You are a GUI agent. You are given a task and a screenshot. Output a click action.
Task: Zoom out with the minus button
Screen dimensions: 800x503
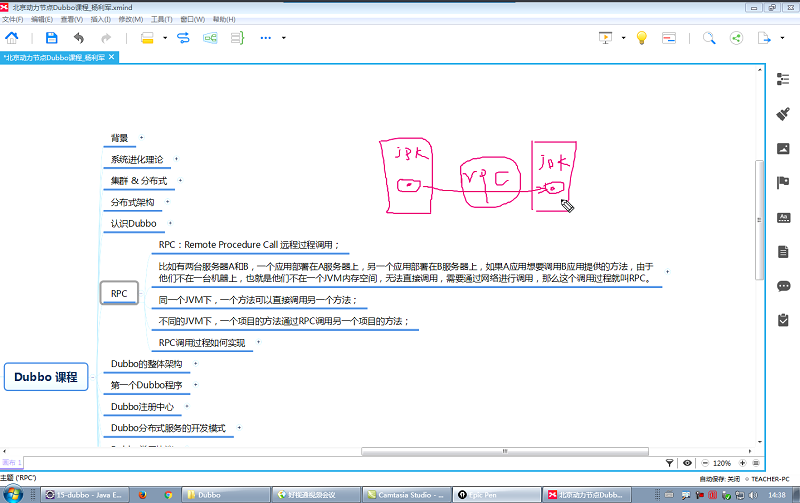(705, 463)
